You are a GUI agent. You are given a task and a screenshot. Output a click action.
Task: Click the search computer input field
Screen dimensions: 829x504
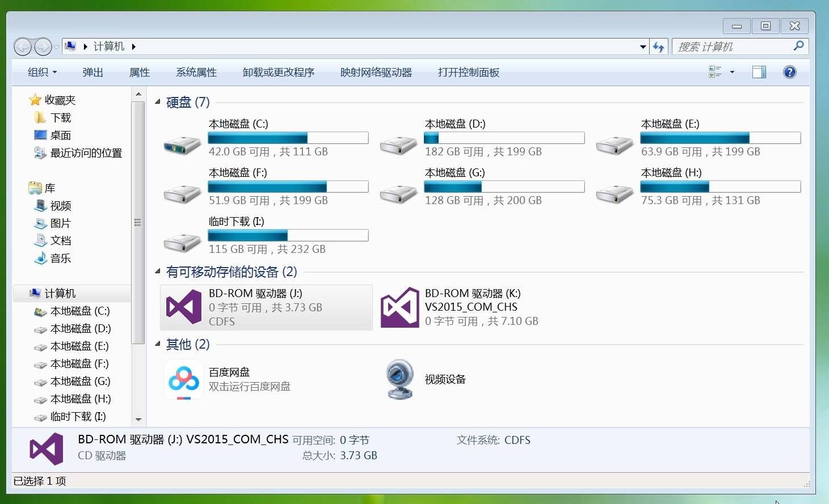click(732, 46)
